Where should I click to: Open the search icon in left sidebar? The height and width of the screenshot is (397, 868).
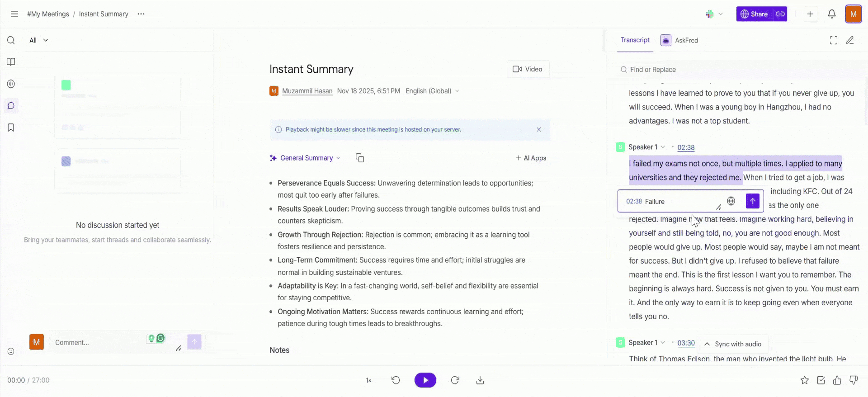11,40
